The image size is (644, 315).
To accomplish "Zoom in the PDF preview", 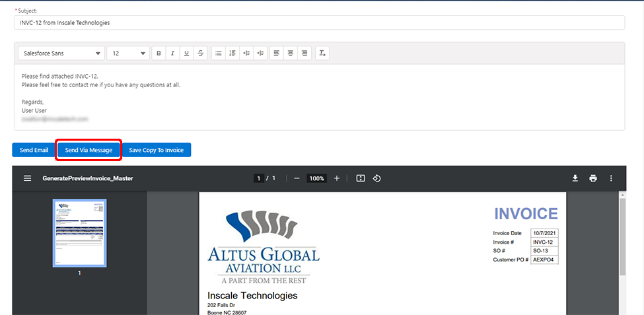I will pos(337,178).
